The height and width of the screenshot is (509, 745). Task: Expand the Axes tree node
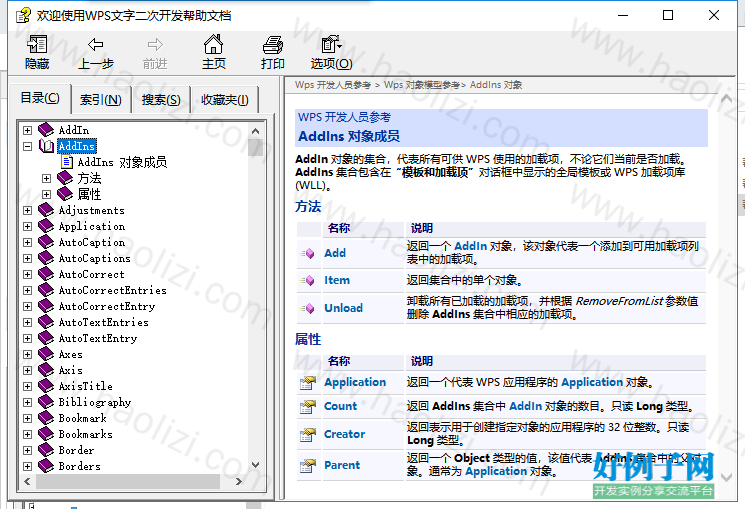pyautogui.click(x=28, y=355)
